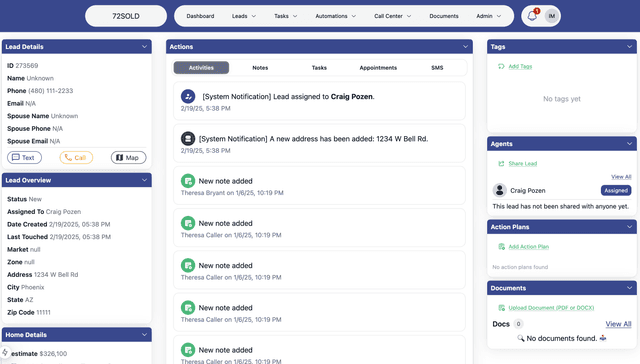640x364 pixels.
Task: Expand the Admin navigation dropdown
Action: (x=489, y=16)
